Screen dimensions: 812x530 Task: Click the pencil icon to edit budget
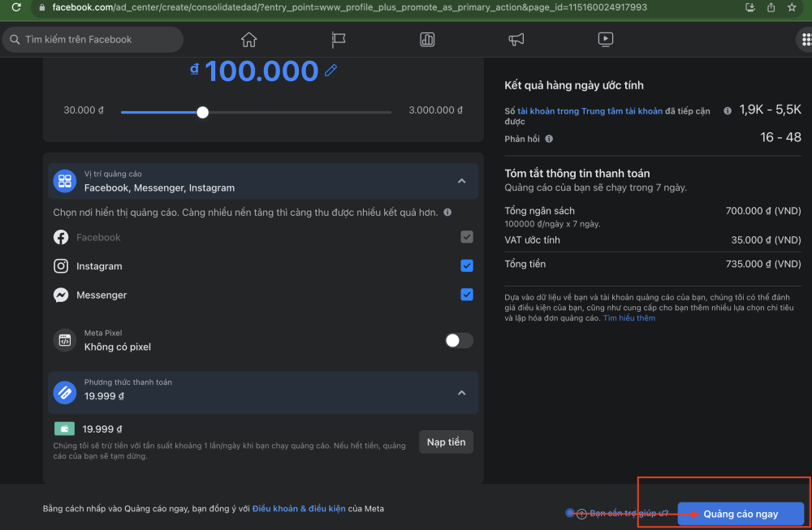pyautogui.click(x=330, y=71)
